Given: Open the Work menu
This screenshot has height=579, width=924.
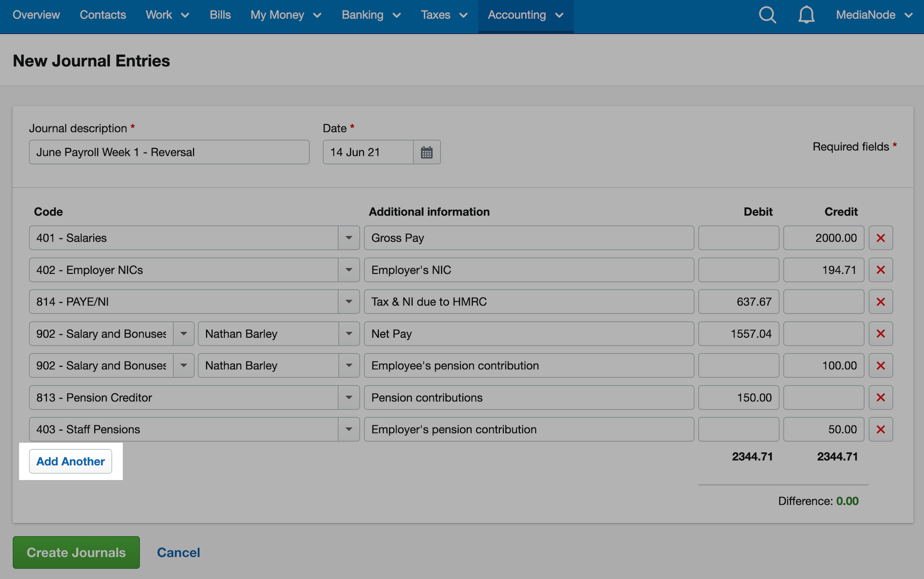Looking at the screenshot, I should [167, 15].
